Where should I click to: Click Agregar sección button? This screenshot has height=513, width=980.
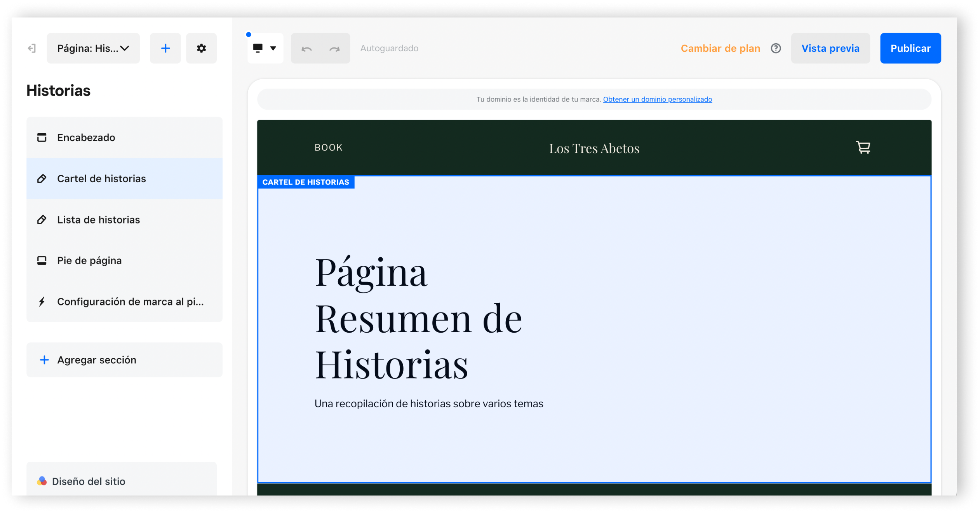[x=124, y=360]
